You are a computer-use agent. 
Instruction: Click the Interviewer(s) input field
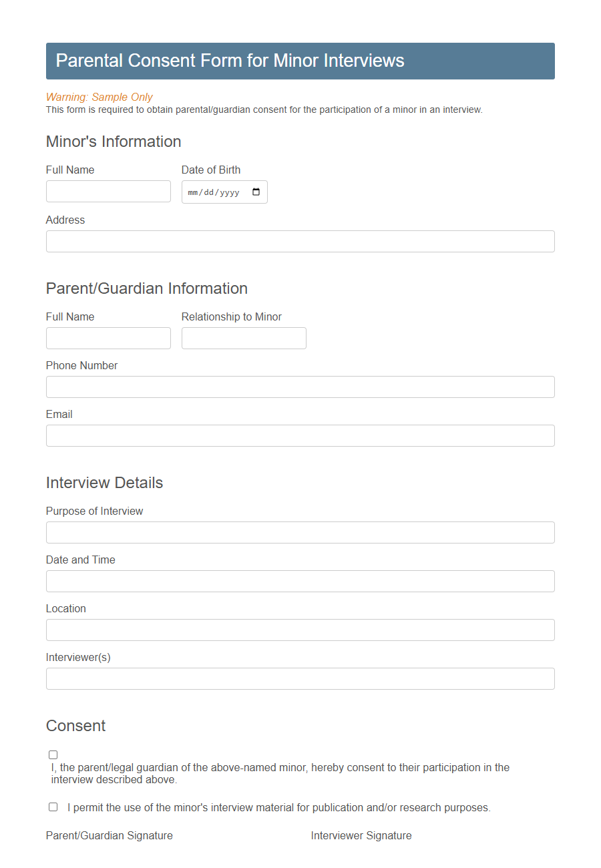coord(300,678)
